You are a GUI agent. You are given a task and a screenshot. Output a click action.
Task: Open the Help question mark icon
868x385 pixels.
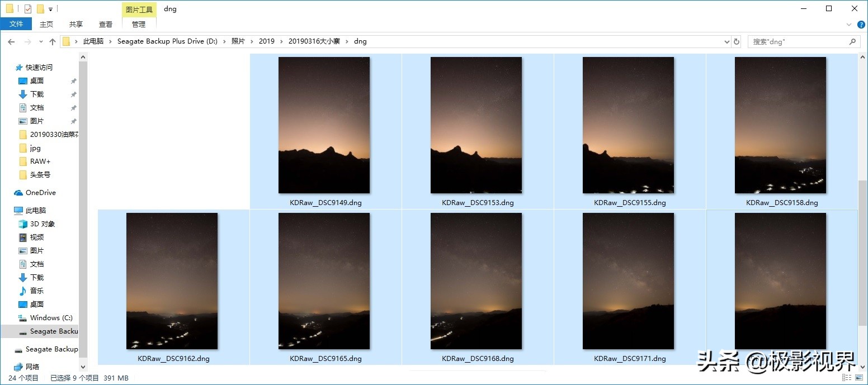(x=861, y=25)
